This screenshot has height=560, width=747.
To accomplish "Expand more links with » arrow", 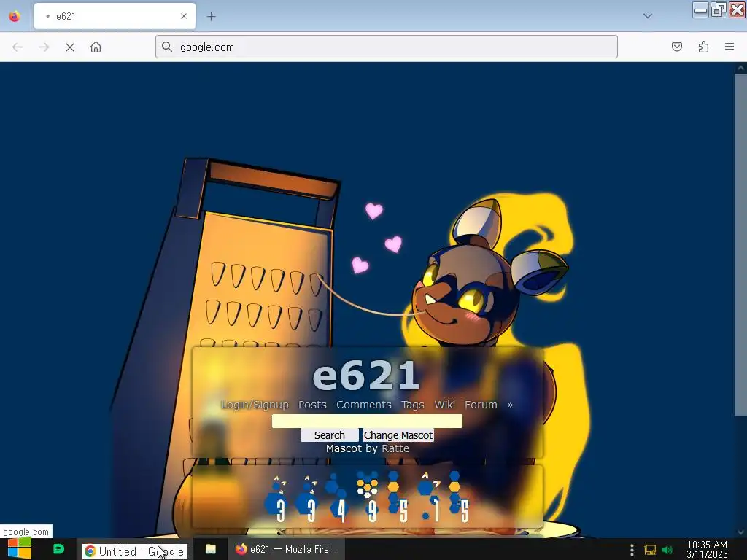I will [510, 405].
